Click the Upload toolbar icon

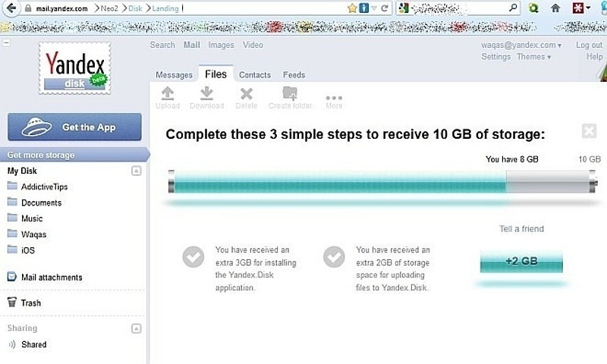click(168, 93)
